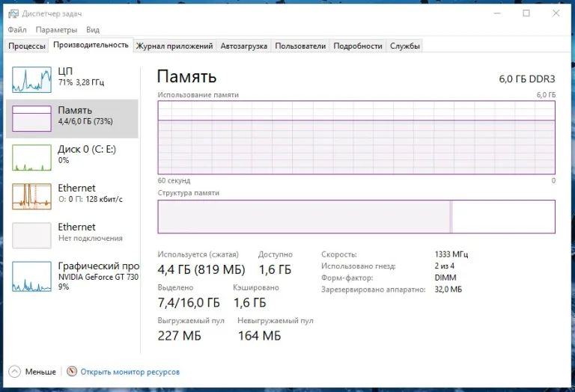Click the '6,0 ГБ DDR3' heading text
This screenshot has width=575, height=392.
tap(527, 79)
